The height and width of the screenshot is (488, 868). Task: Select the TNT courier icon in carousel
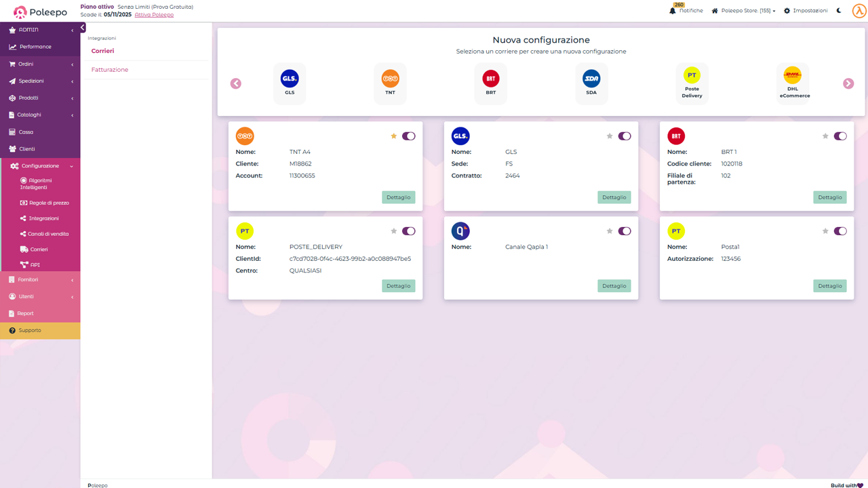390,83
